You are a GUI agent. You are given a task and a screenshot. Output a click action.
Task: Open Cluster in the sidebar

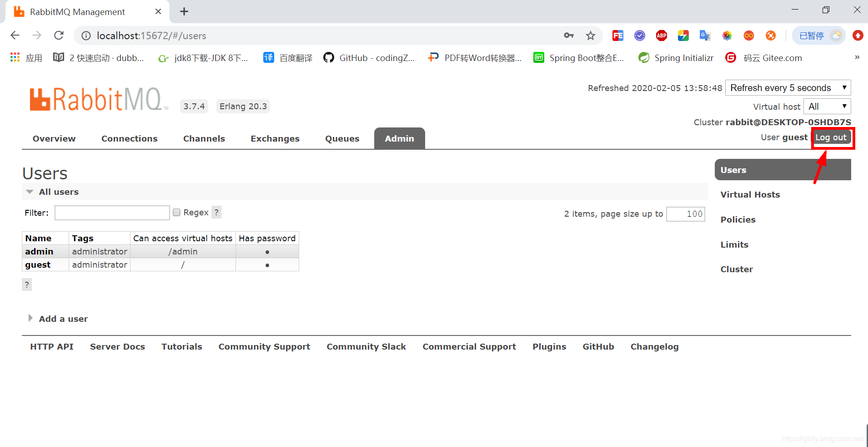737,269
